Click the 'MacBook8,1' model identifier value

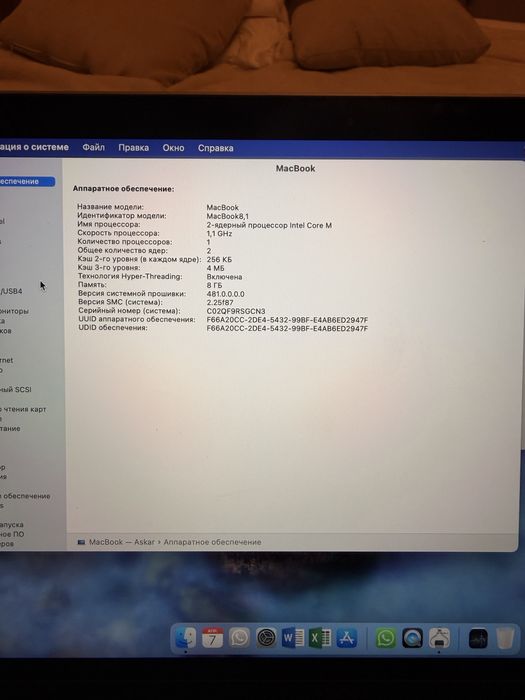(228, 216)
